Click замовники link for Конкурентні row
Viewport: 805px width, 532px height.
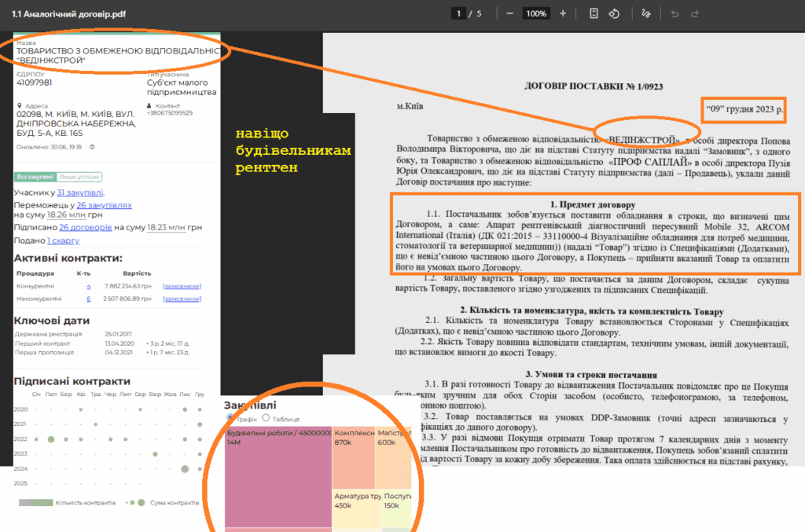[x=182, y=287]
